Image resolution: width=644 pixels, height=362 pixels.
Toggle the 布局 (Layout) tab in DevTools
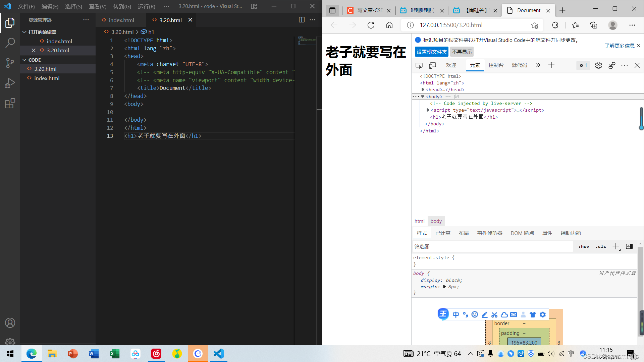[x=463, y=233]
